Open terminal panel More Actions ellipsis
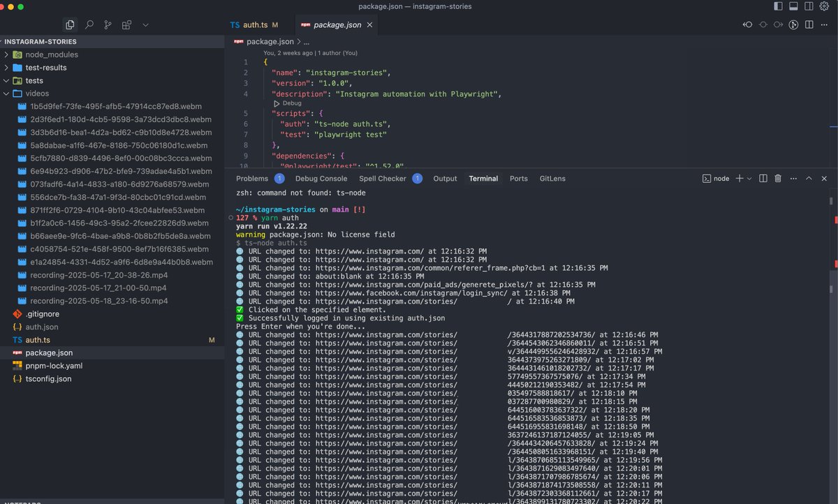This screenshot has width=838, height=504. tap(793, 179)
